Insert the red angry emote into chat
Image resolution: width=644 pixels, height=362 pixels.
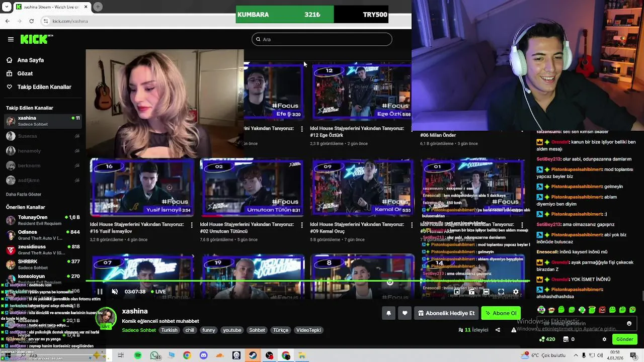coord(602,310)
